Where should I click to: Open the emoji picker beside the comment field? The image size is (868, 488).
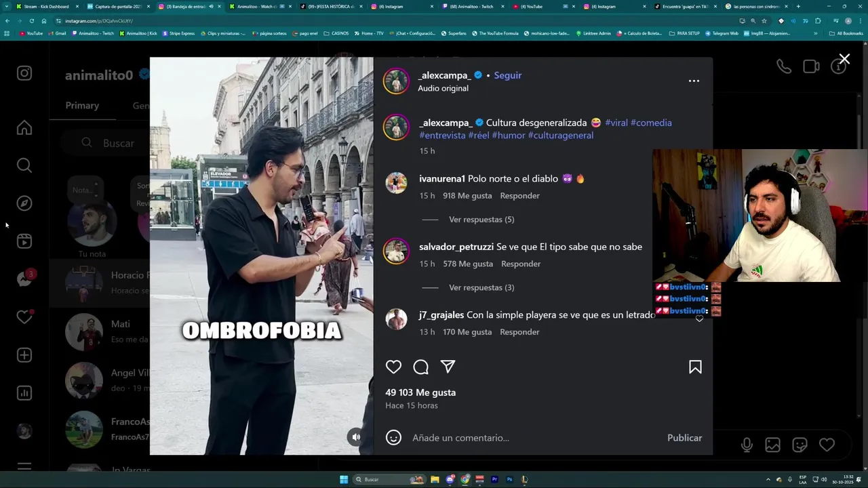[x=393, y=438]
